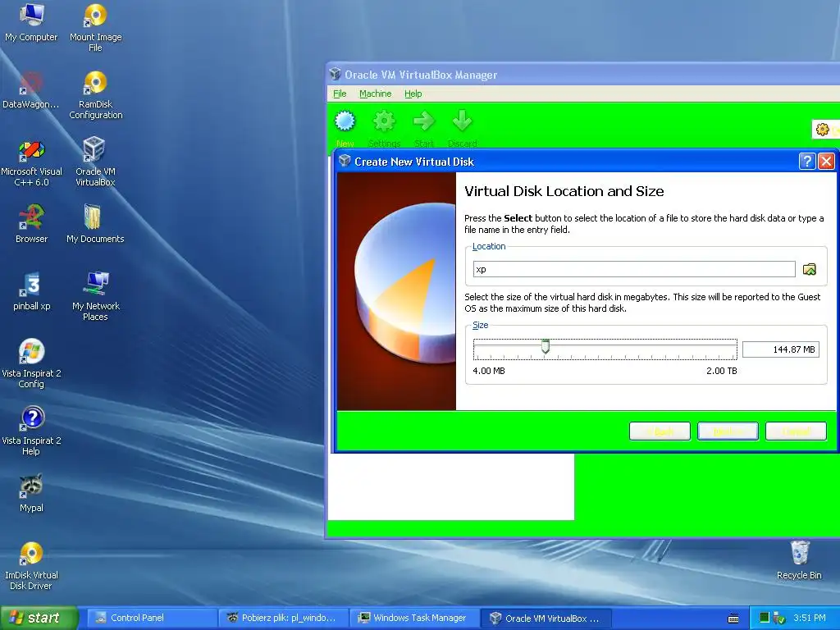The height and width of the screenshot is (630, 840).
Task: Click the gear icon at VirtualBox Manager right edge
Action: [x=822, y=129]
